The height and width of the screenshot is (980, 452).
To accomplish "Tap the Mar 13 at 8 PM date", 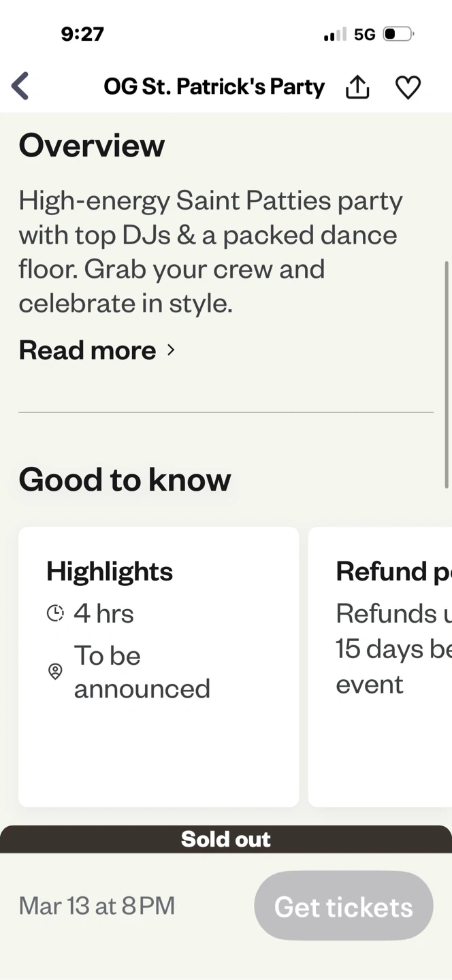I will 97,906.
